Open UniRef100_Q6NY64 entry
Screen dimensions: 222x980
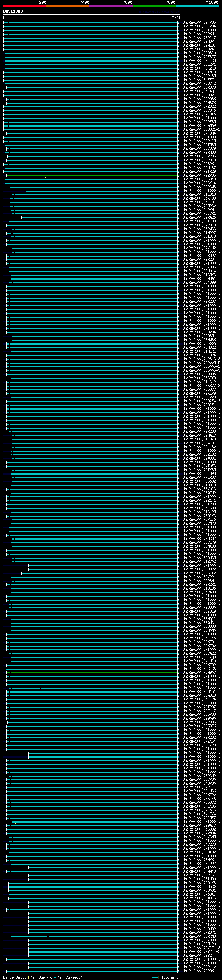click(199, 860)
